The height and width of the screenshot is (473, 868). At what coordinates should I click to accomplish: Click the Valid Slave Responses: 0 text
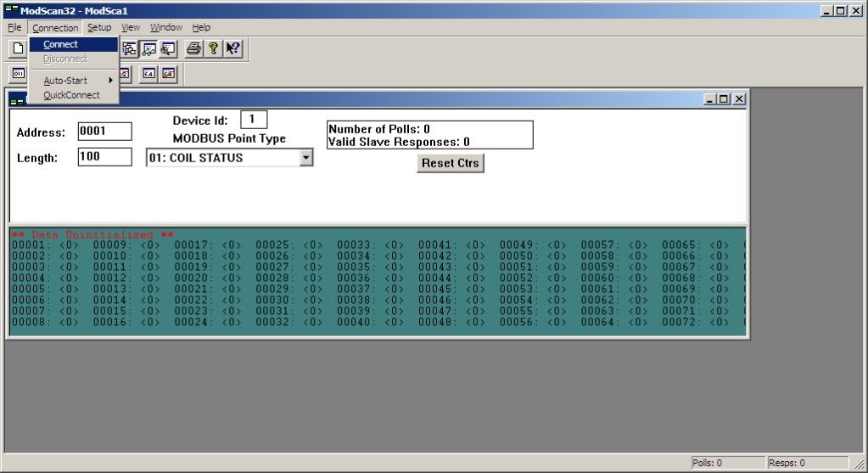point(399,142)
